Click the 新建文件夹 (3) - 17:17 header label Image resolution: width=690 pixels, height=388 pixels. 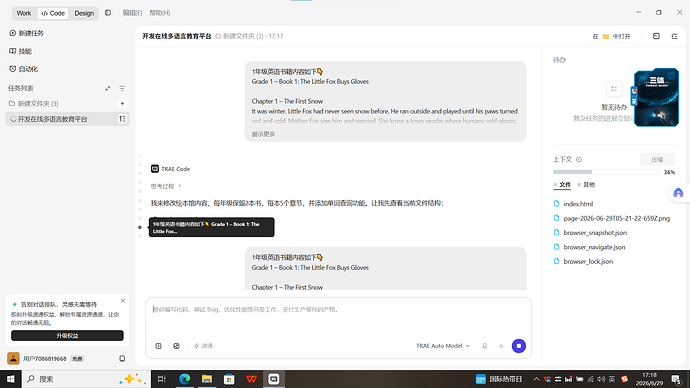pyautogui.click(x=249, y=36)
